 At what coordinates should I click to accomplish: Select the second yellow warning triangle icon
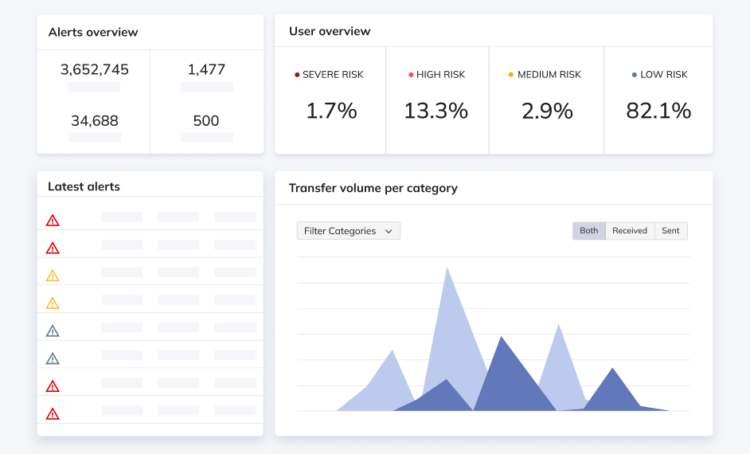[x=53, y=303]
